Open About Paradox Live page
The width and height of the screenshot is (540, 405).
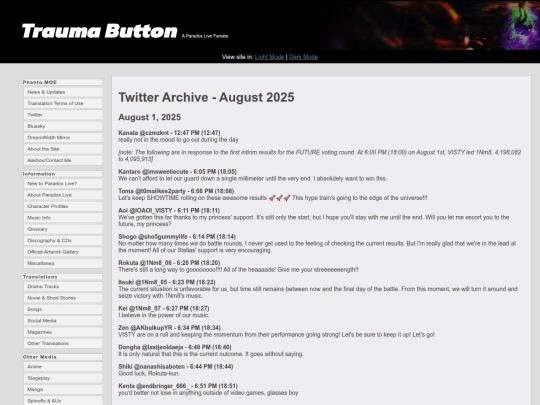click(63, 195)
